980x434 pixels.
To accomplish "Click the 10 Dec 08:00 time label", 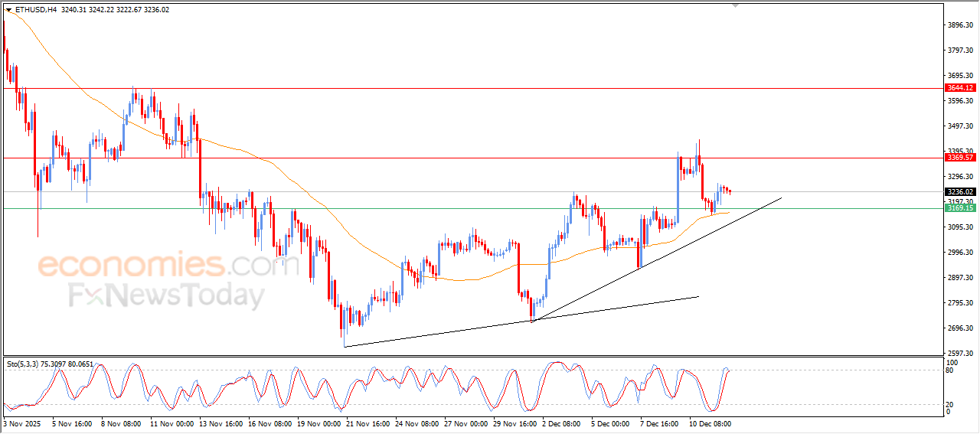I will tap(709, 423).
